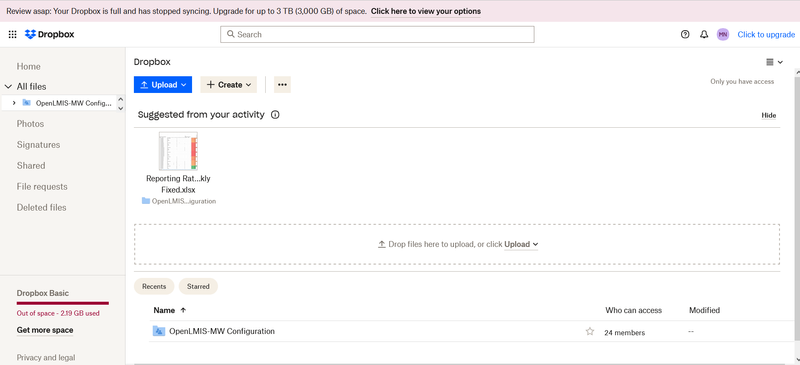Collapse the All files section
This screenshot has height=365, width=800.
coord(8,87)
